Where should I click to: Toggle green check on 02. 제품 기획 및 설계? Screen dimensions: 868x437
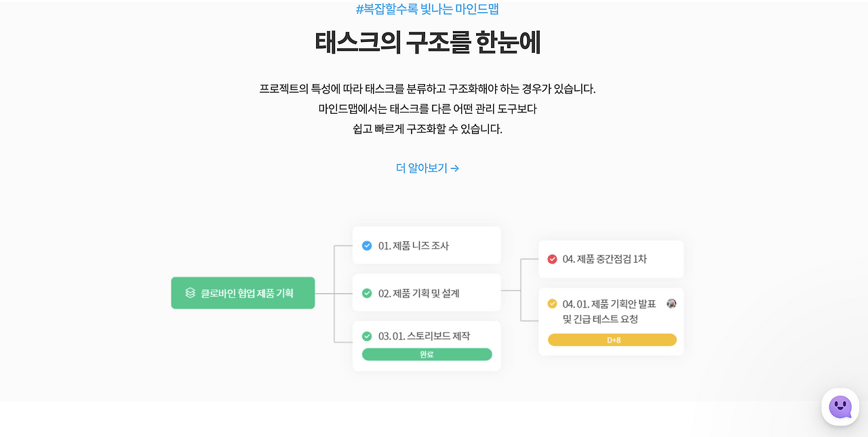367,293
